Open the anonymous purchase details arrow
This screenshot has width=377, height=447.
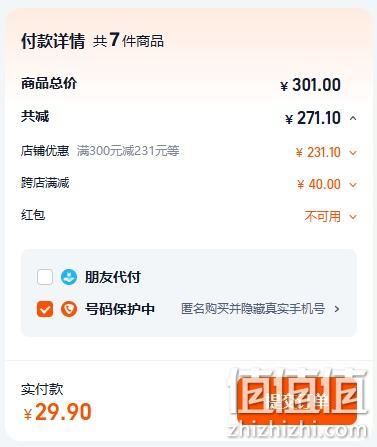(x=337, y=309)
